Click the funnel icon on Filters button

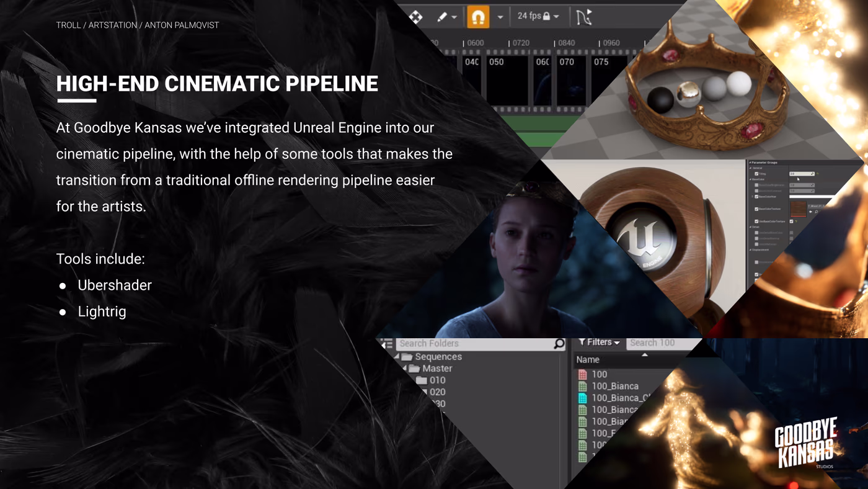[582, 342]
